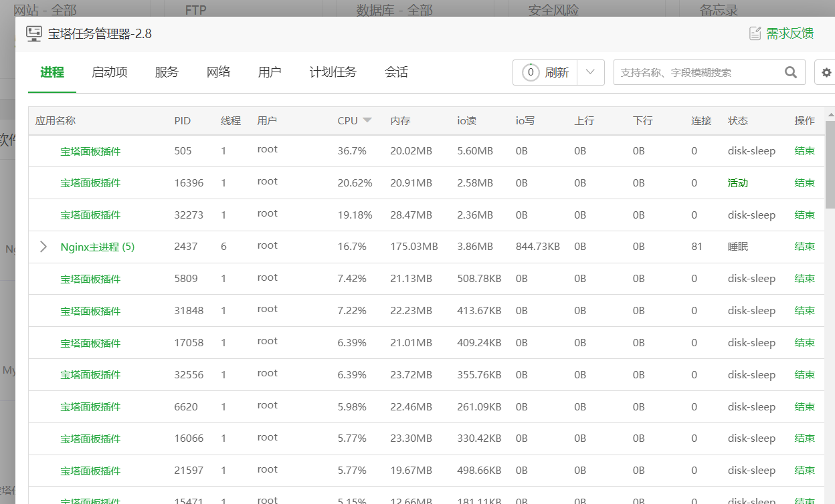This screenshot has height=504, width=835.
Task: Sort by PID column header
Action: click(x=183, y=121)
